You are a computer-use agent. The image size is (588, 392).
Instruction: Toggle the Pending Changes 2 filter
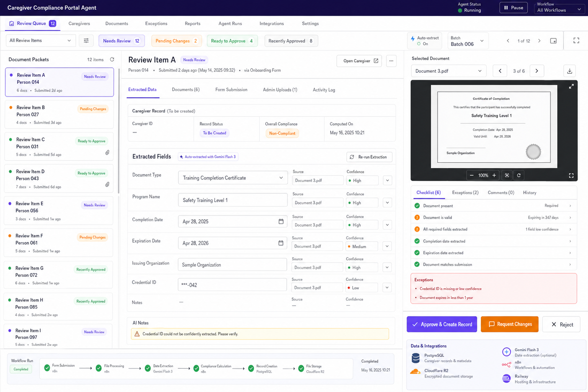pyautogui.click(x=176, y=41)
